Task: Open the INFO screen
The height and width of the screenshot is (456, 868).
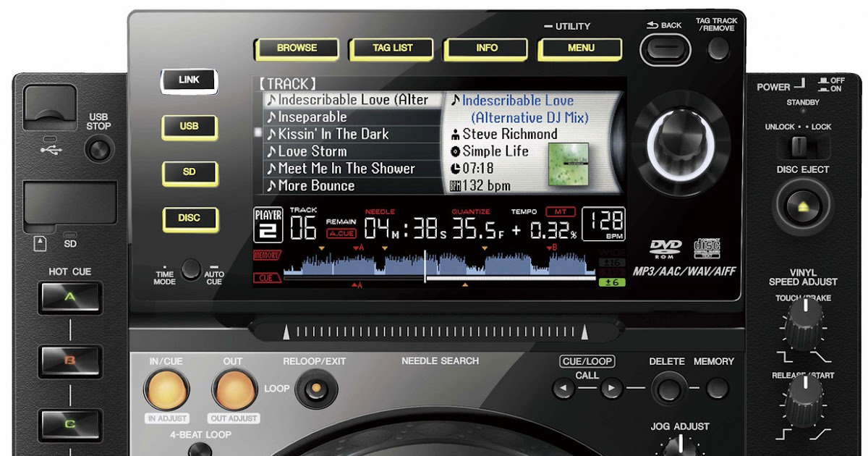Action: [487, 48]
